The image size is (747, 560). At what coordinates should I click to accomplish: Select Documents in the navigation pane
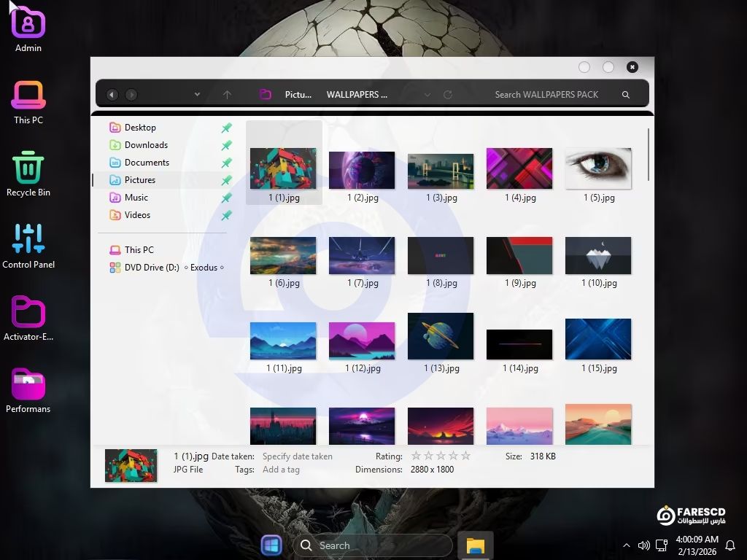click(x=147, y=163)
